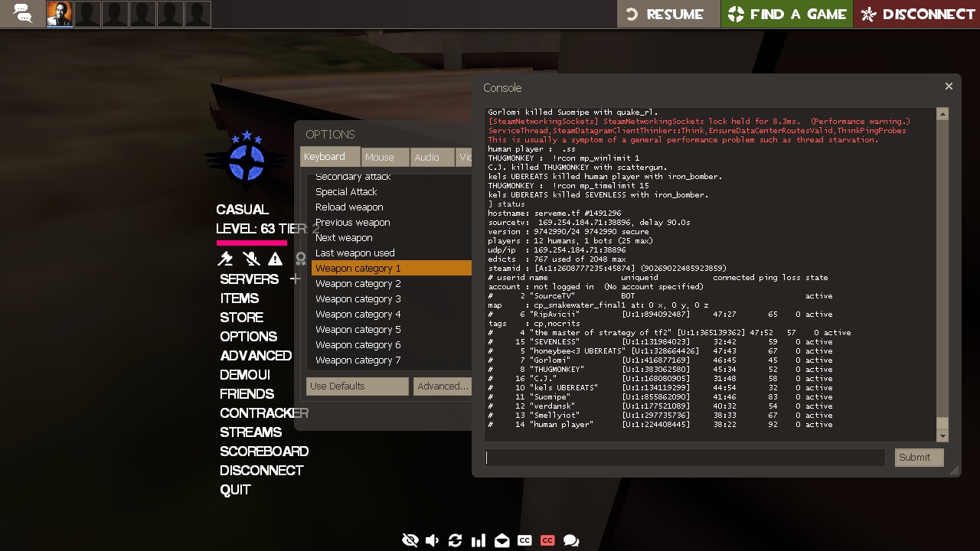The image size is (980, 551).
Task: Toggle the crossed-out eye visibility icon
Action: coord(410,540)
